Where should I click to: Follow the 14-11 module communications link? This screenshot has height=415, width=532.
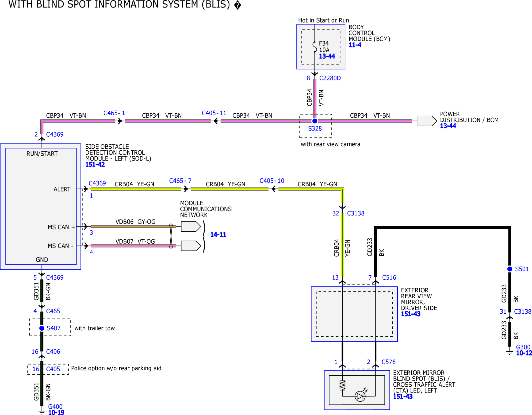coord(218,234)
